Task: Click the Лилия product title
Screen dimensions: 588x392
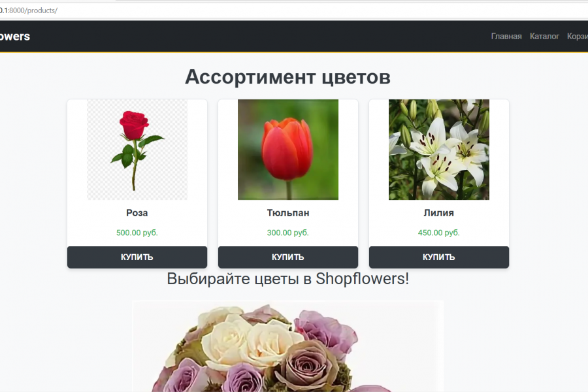Action: (439, 213)
